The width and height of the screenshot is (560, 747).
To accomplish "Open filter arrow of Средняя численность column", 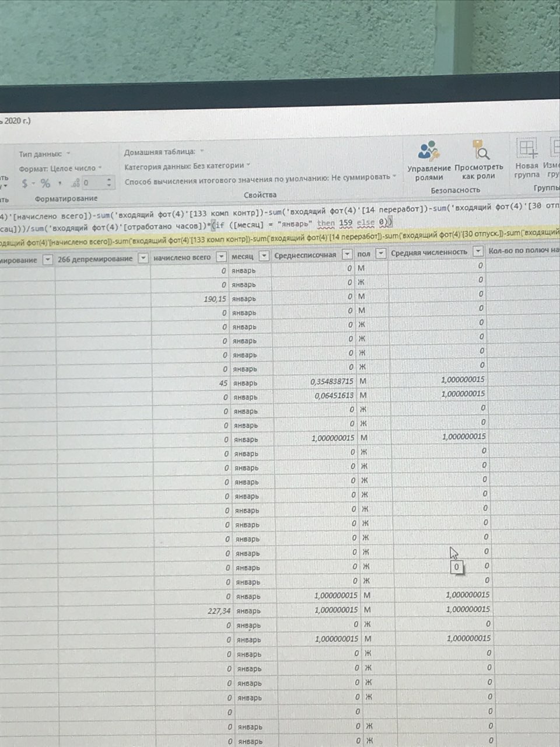I will coord(478,252).
